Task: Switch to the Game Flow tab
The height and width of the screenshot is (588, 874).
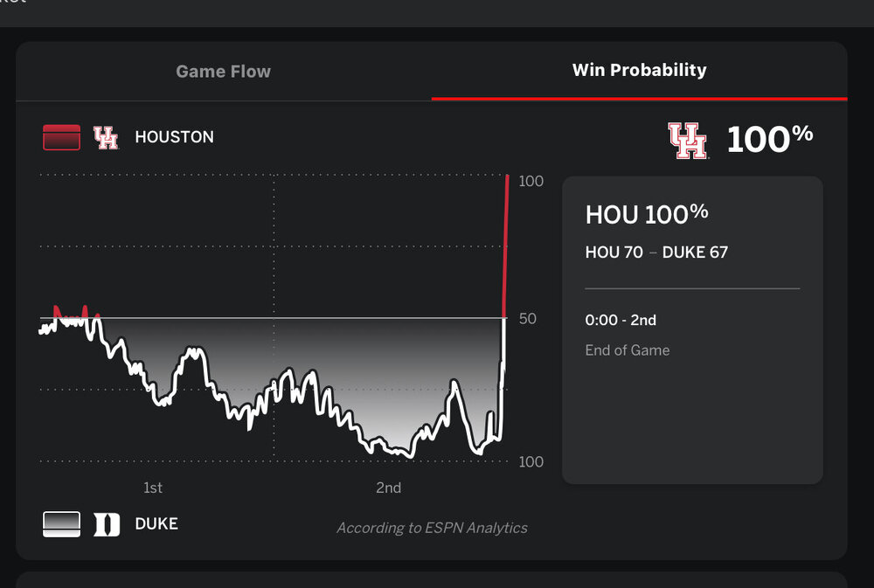Action: [x=223, y=72]
